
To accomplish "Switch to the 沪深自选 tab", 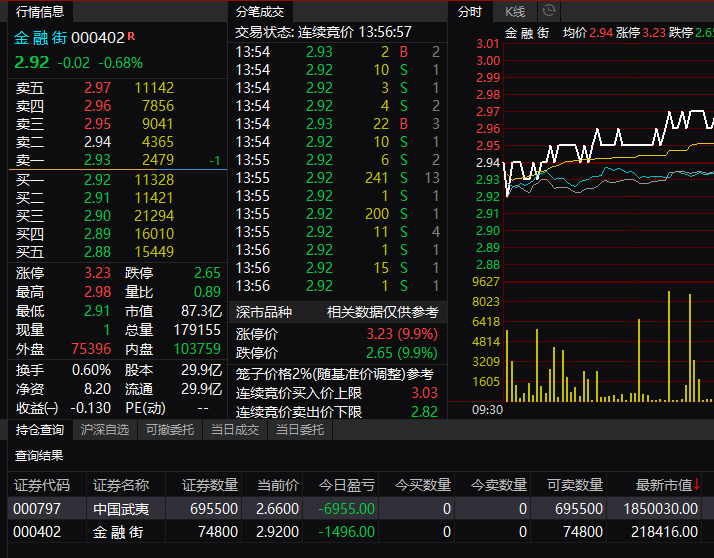I will coord(105,430).
